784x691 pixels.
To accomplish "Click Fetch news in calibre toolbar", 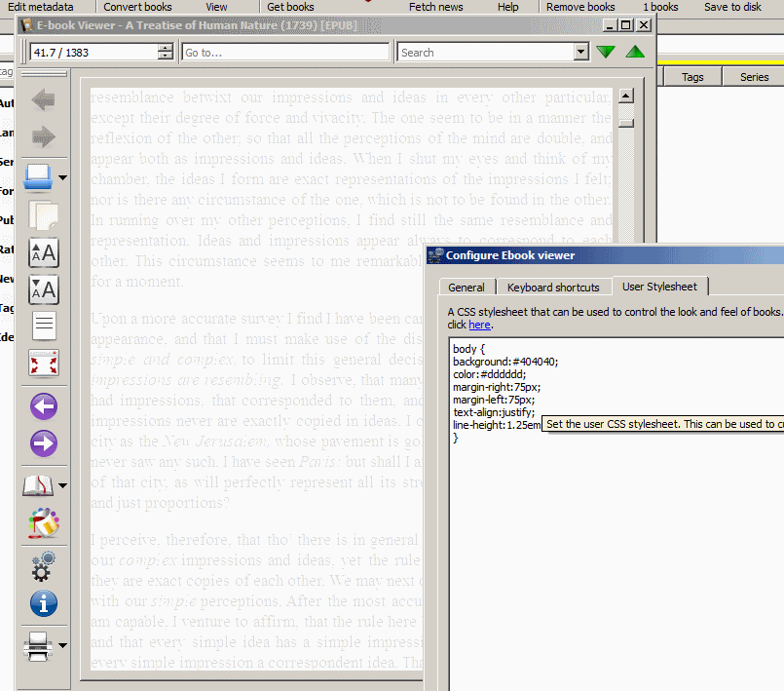I will 435,7.
